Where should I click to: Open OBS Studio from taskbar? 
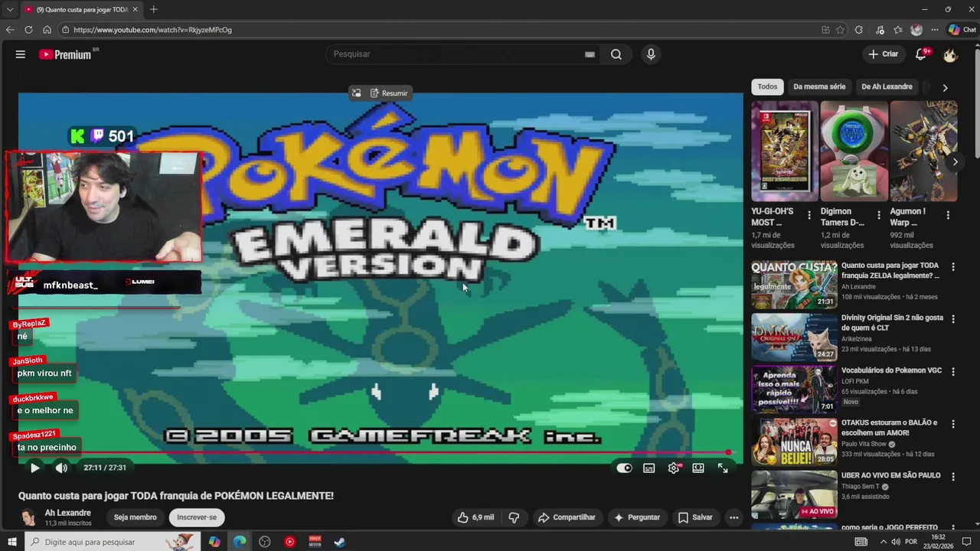(264, 542)
